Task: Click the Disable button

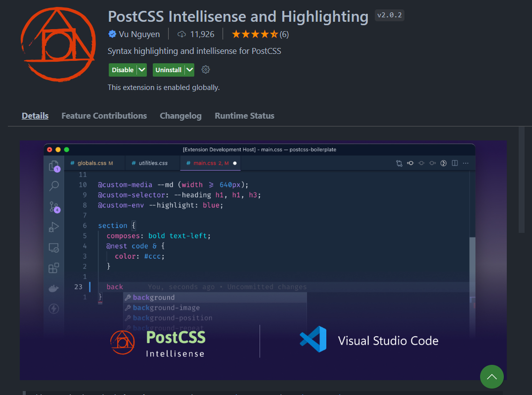Action: click(x=123, y=70)
